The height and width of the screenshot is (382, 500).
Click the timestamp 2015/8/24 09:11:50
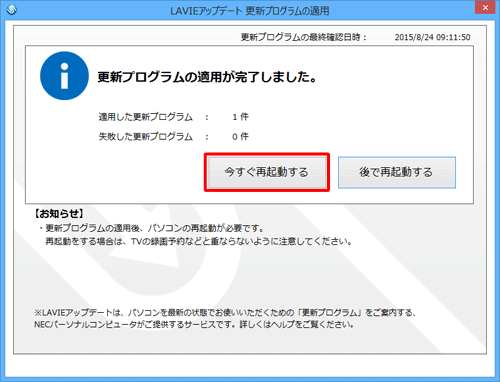tap(432, 37)
